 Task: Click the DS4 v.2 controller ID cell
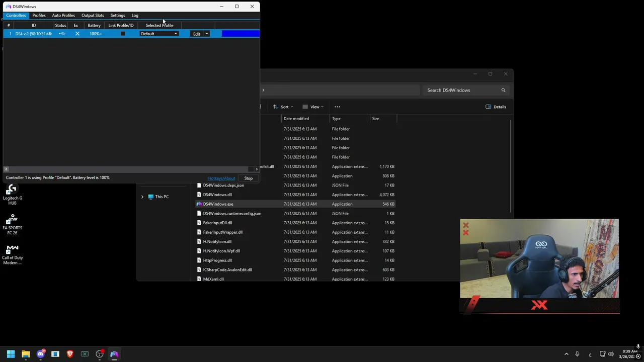pyautogui.click(x=34, y=34)
